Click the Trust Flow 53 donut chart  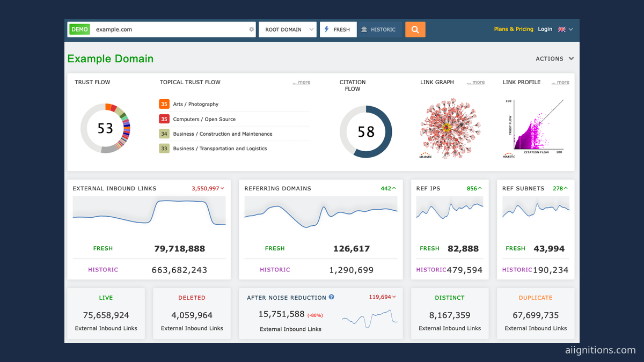point(106,128)
